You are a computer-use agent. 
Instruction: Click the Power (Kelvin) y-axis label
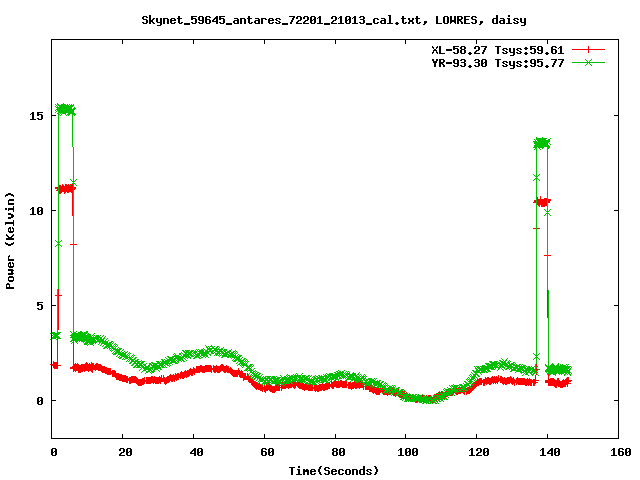click(x=10, y=241)
